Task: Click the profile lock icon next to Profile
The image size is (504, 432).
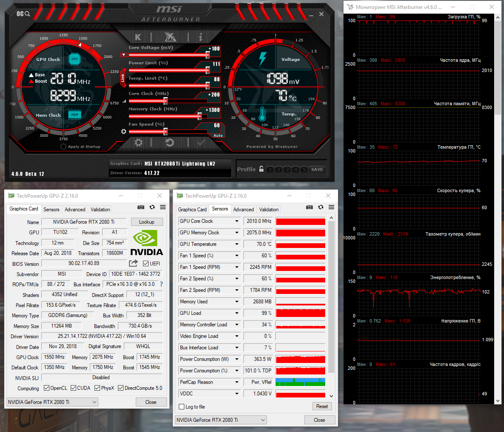Action: 261,169
